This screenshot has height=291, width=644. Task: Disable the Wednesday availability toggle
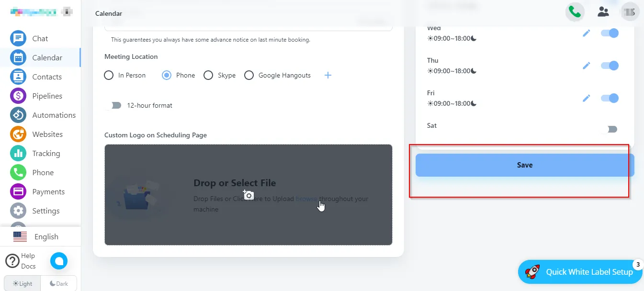point(610,33)
